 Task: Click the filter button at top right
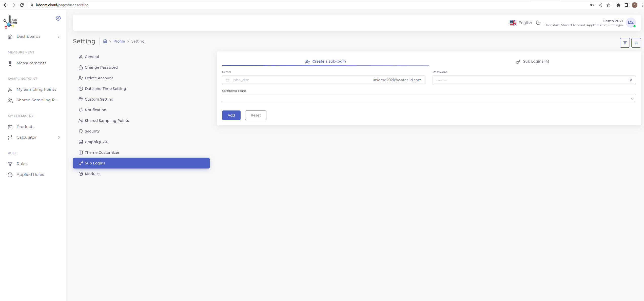coord(625,43)
